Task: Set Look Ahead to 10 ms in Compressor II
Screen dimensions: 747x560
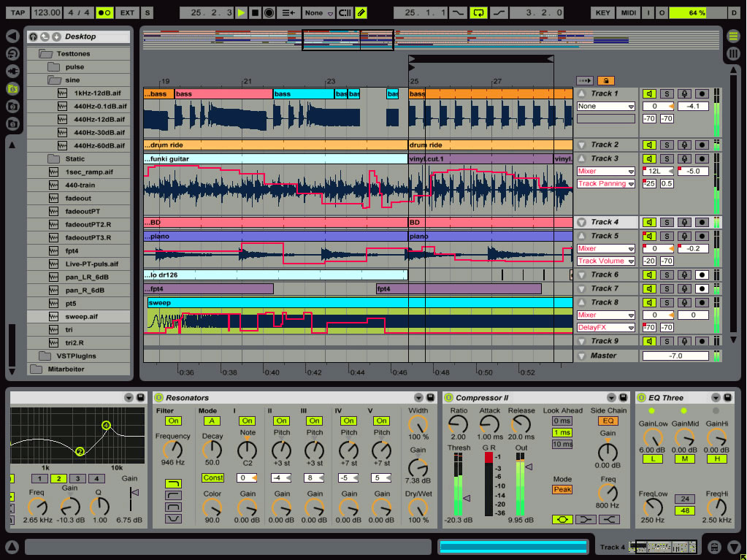Action: 562,444
